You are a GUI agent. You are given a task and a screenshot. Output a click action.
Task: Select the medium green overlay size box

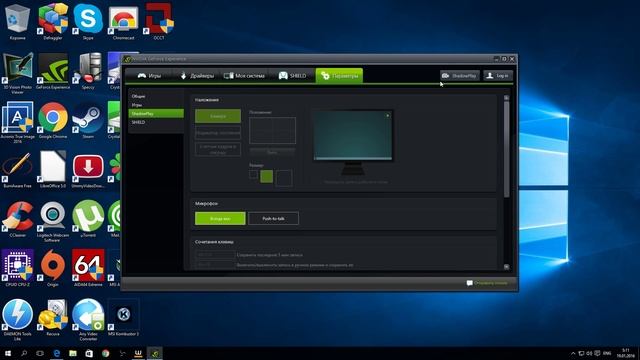267,176
